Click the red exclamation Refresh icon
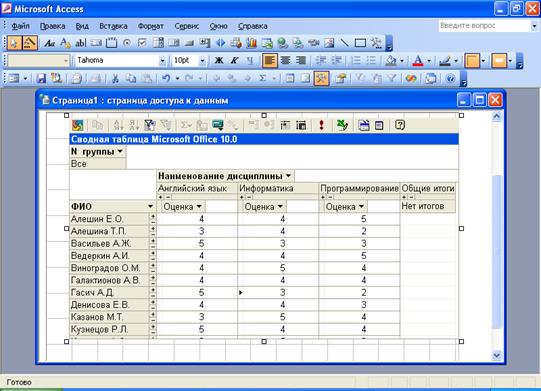The image size is (541, 391). [322, 125]
